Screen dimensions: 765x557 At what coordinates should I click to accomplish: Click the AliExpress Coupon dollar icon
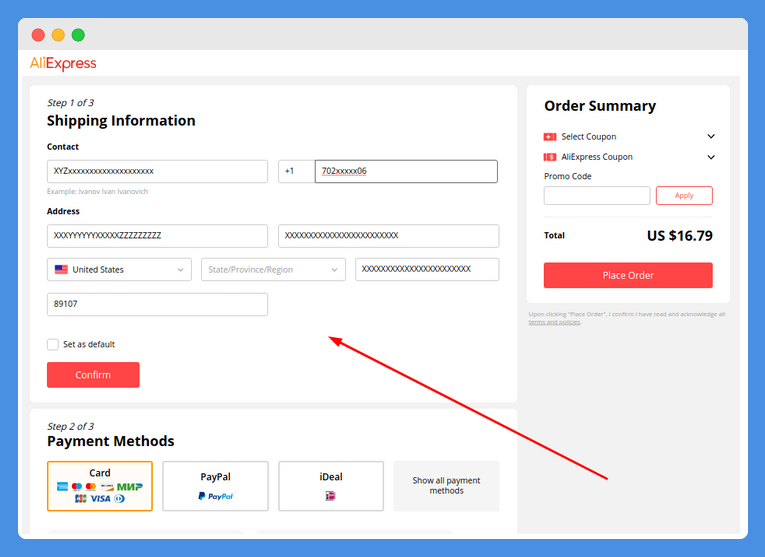(x=550, y=157)
